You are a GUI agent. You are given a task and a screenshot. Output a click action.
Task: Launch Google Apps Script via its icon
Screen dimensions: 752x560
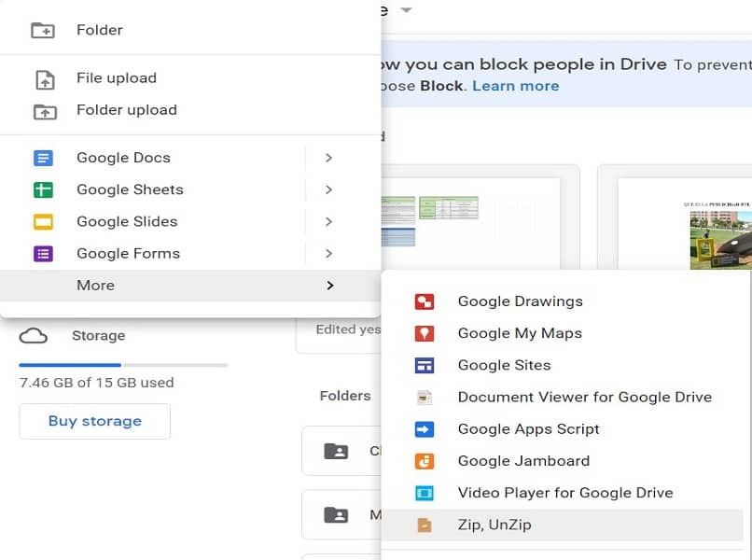[425, 428]
